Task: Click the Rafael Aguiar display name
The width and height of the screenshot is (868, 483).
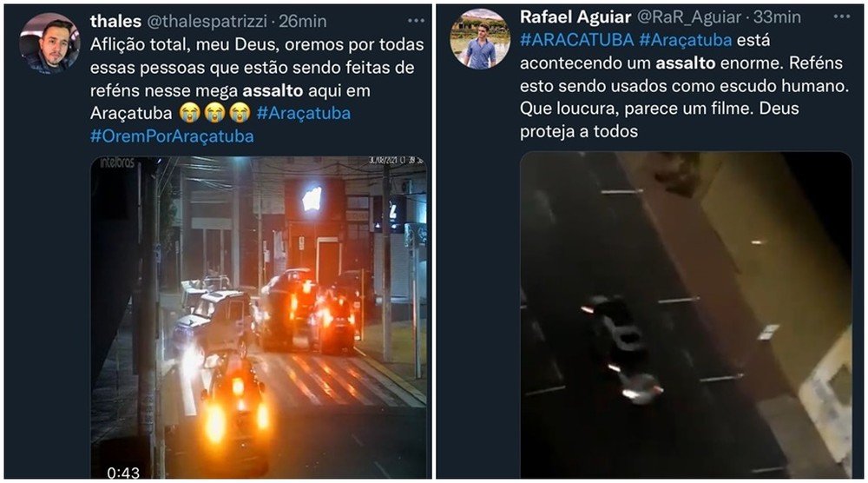Action: coord(575,17)
